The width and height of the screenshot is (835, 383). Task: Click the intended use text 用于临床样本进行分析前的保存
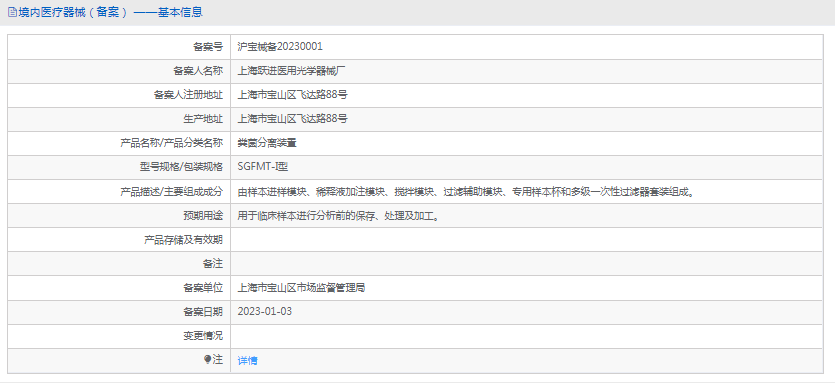coord(338,216)
